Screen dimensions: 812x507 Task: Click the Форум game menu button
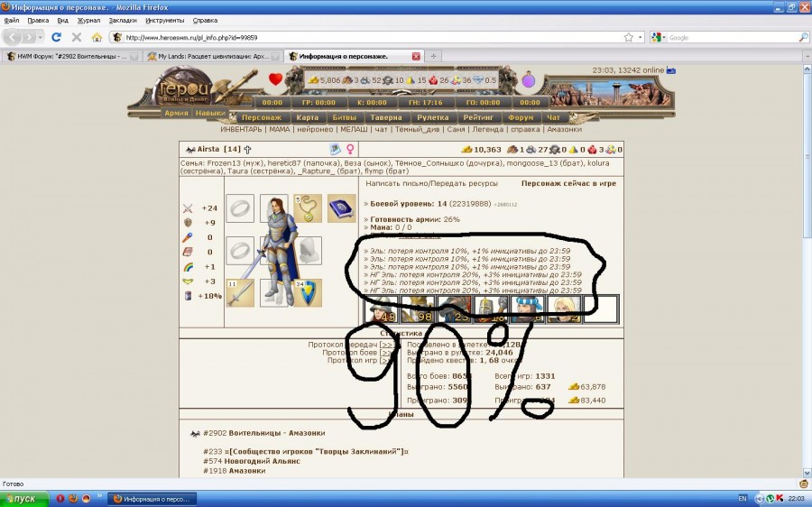click(x=521, y=117)
